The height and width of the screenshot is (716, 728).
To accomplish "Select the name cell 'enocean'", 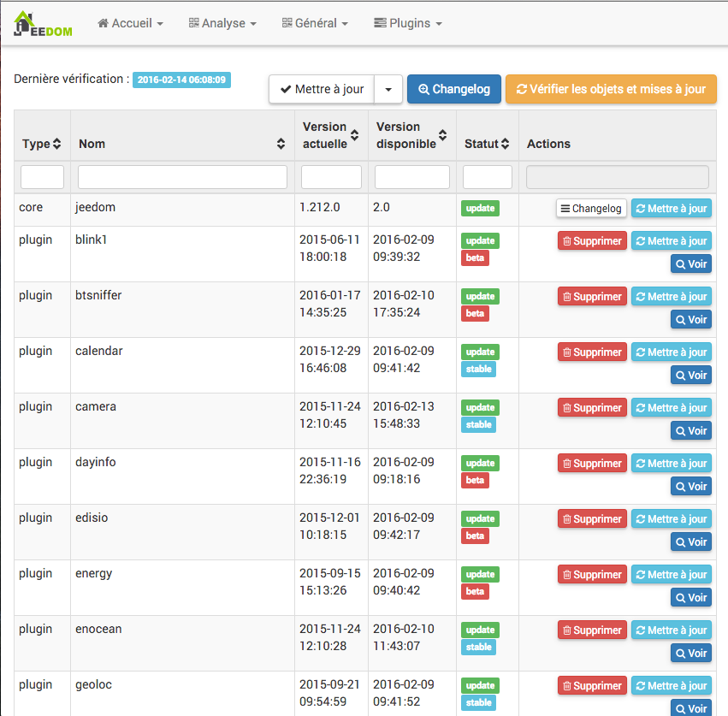I will pyautogui.click(x=98, y=629).
